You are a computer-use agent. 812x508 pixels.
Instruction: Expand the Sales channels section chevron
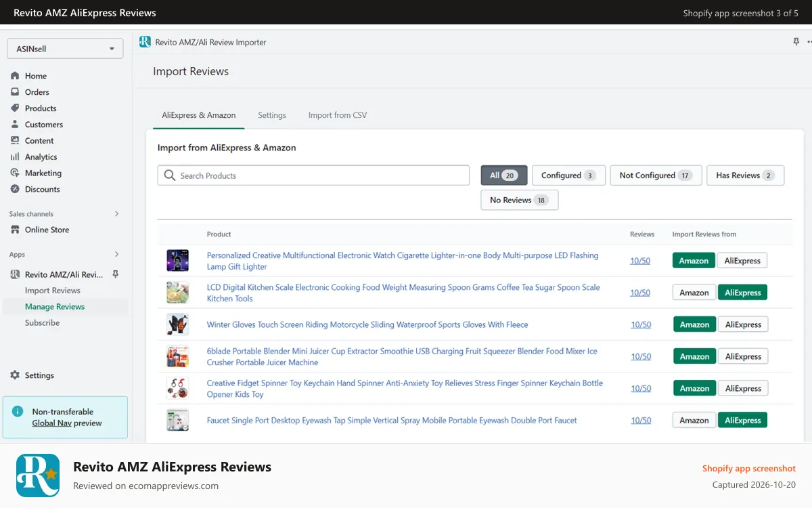tap(116, 214)
